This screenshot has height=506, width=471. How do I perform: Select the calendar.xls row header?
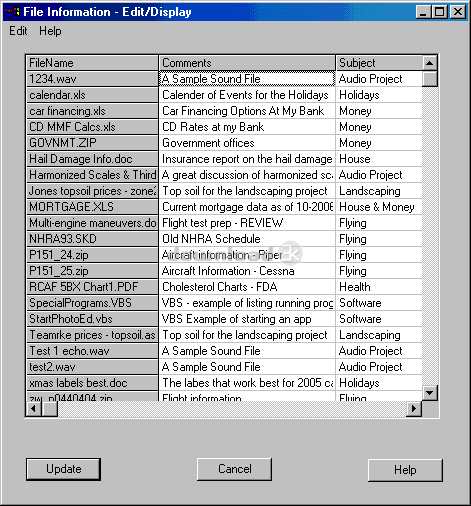[x=92, y=95]
